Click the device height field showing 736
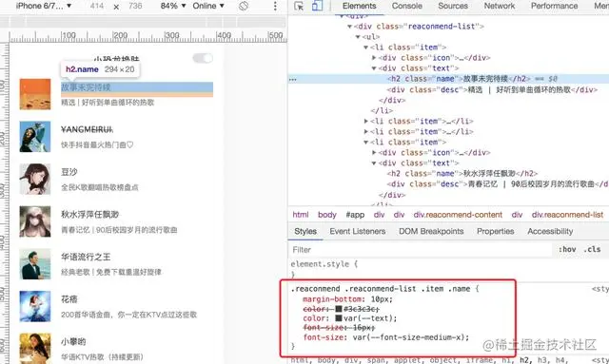The height and width of the screenshot is (364, 609). 135,6
